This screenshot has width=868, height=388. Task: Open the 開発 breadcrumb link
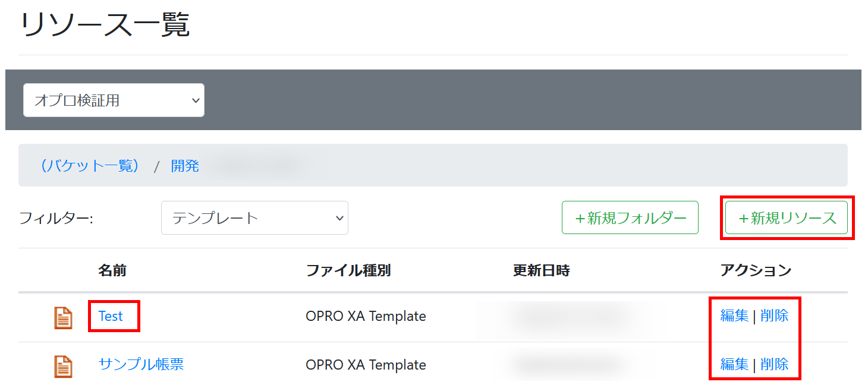pyautogui.click(x=185, y=166)
